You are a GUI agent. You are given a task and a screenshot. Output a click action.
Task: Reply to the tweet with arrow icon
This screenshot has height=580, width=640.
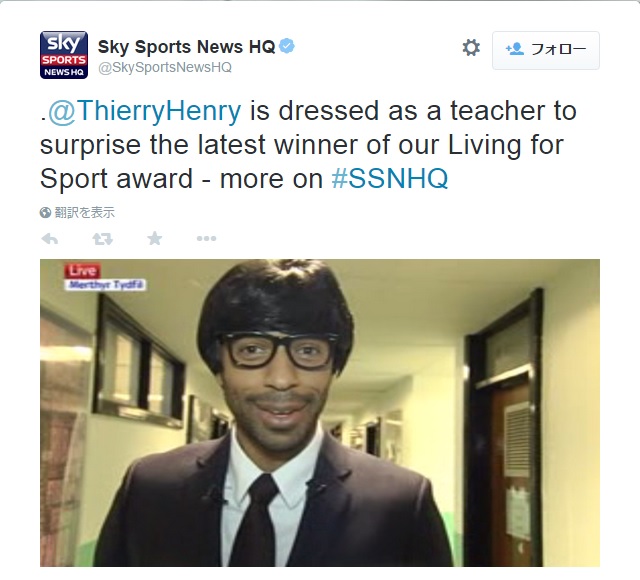[50, 239]
